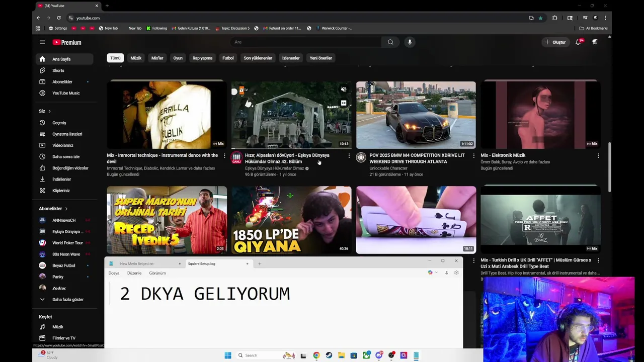This screenshot has width=644, height=362.
Task: Open the Görünüm menu in Notepad
Action: (x=157, y=273)
